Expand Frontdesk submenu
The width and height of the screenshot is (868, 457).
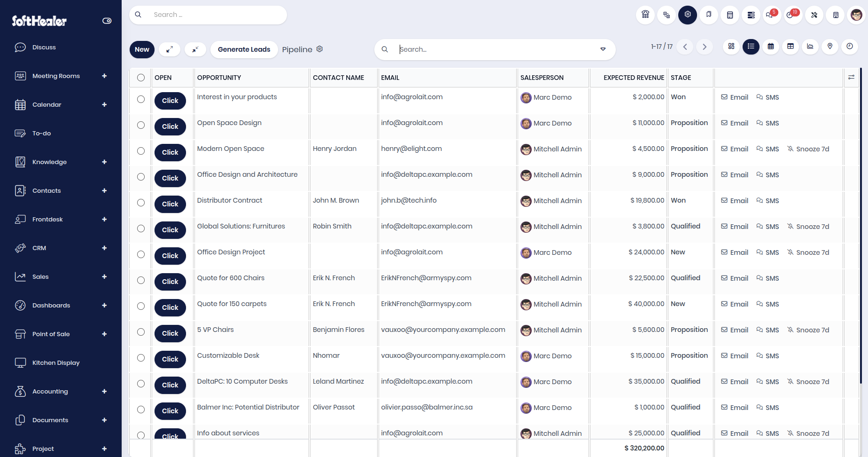tap(104, 219)
